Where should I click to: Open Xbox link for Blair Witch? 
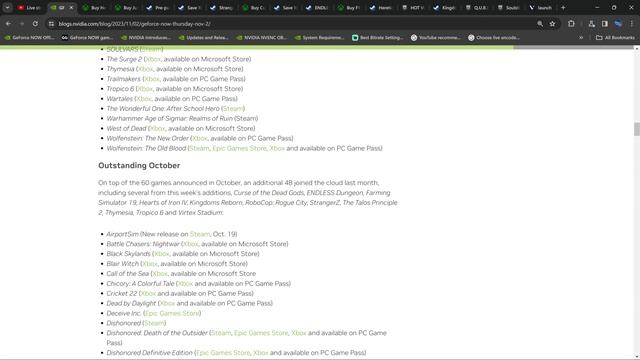click(x=150, y=264)
